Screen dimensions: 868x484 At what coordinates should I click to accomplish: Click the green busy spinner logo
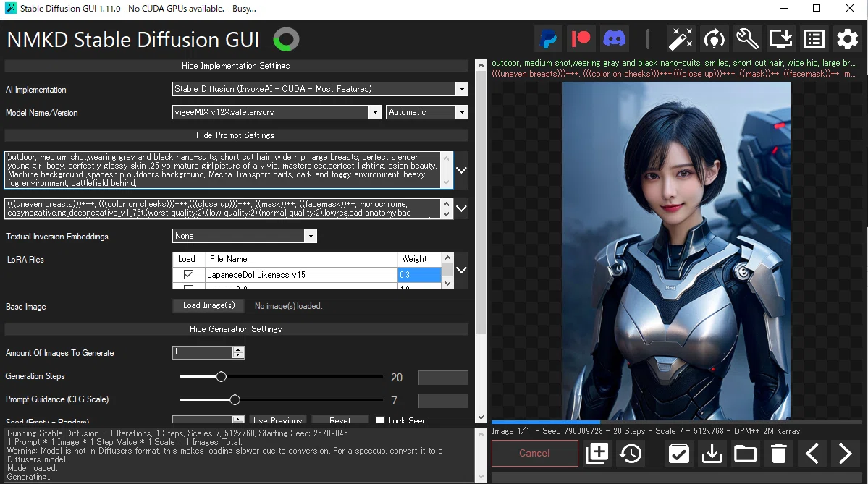coord(286,40)
